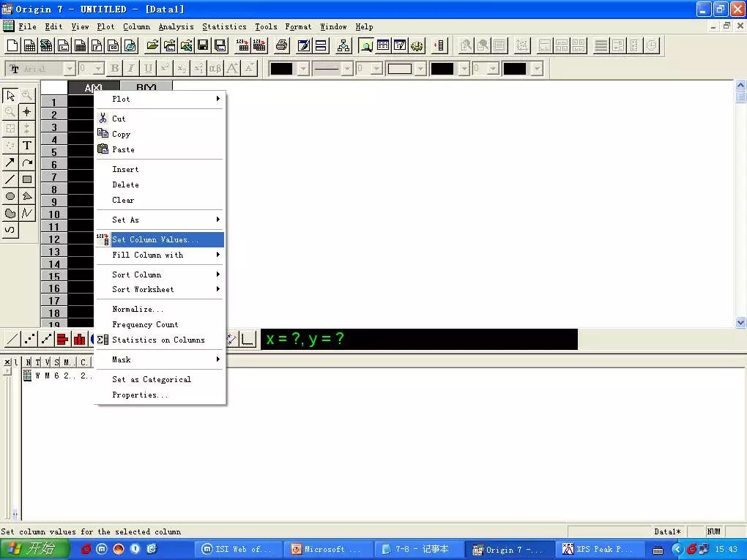
Task: Expand the Sort Column submenu
Action: 160,275
